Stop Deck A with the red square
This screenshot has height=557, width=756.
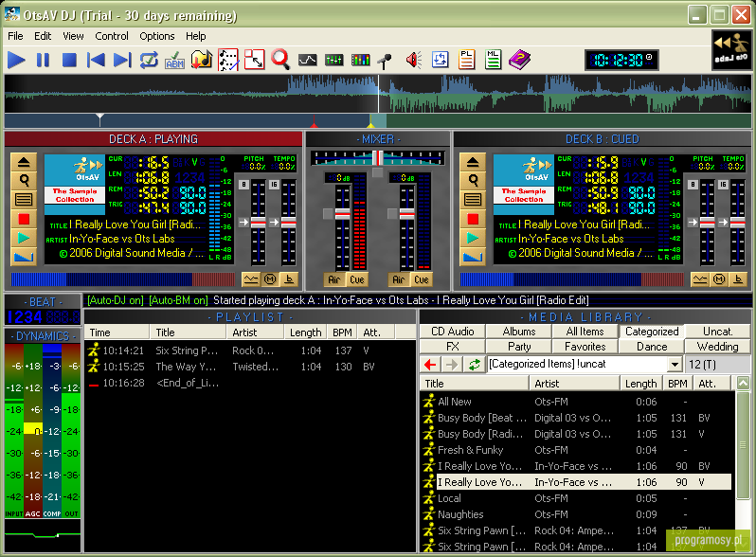coord(24,219)
